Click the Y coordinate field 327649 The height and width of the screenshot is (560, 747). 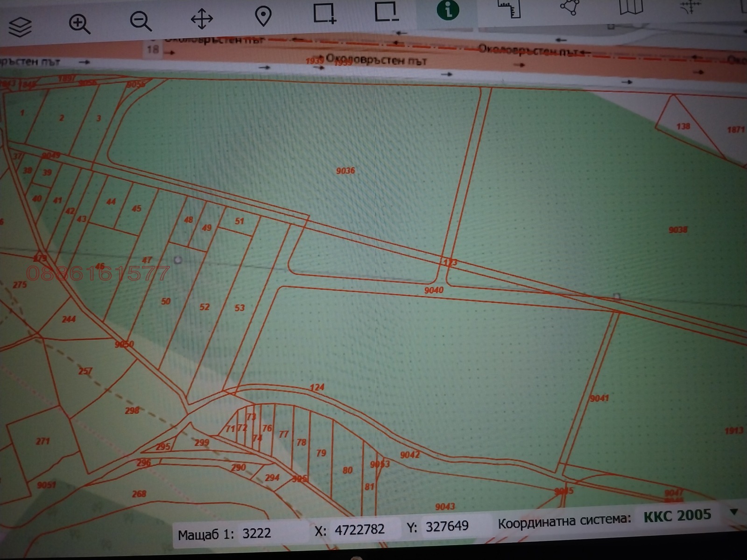[x=447, y=526]
